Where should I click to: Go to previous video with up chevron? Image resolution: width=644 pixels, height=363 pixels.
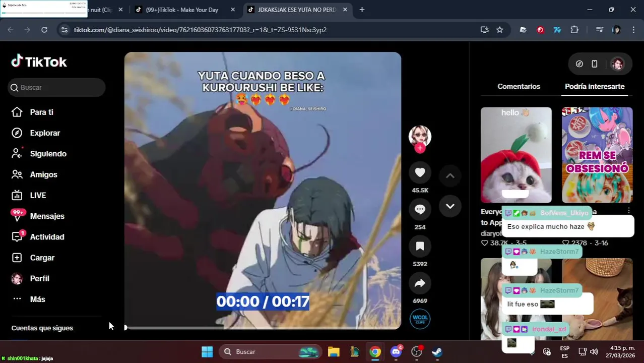pyautogui.click(x=450, y=176)
